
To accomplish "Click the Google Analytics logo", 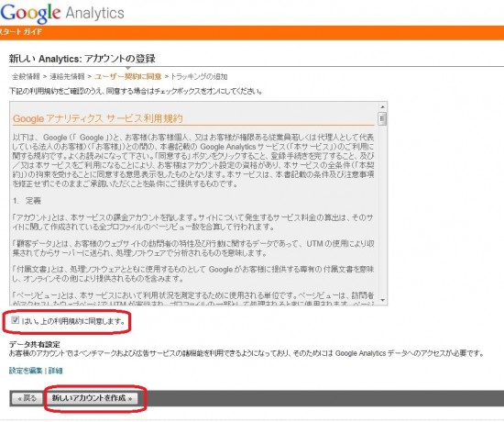I will pos(62,13).
